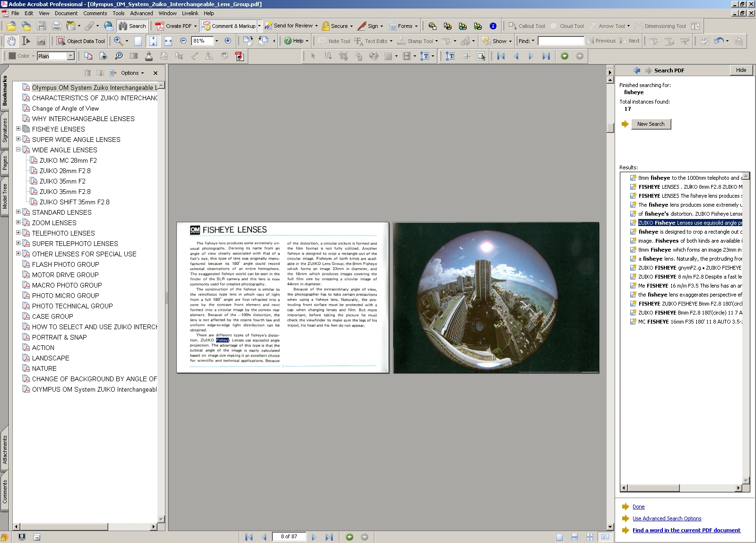
Task: Click the blue info icon in toolbar
Action: pos(493,26)
